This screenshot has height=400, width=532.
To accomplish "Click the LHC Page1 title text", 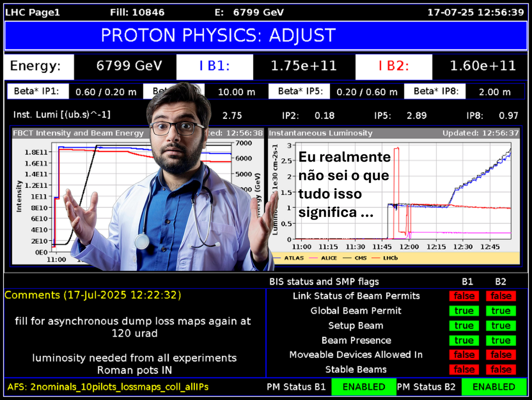I will coord(33,12).
